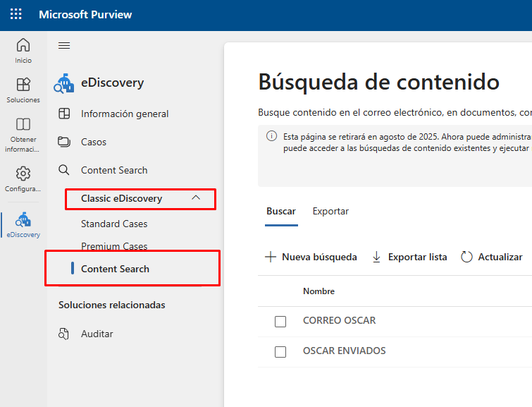Open Configuración gear icon

click(23, 174)
